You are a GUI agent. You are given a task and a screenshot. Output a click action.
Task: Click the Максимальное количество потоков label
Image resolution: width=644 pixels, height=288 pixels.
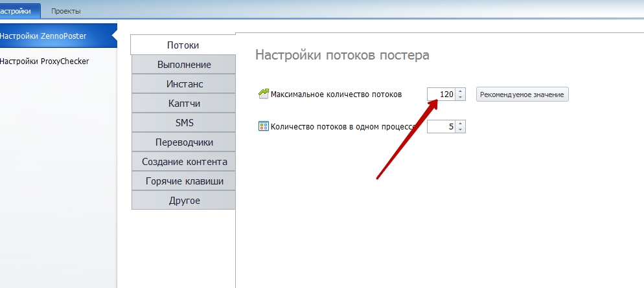coord(336,94)
